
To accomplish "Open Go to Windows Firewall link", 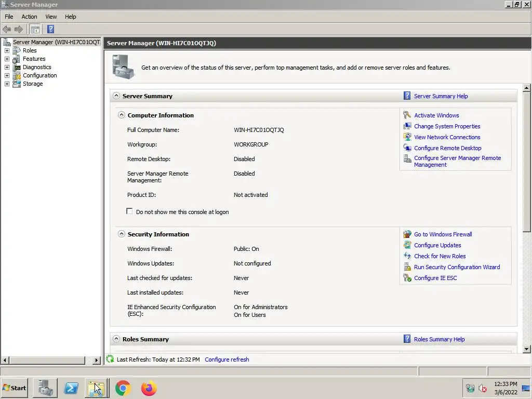I will click(x=443, y=234).
